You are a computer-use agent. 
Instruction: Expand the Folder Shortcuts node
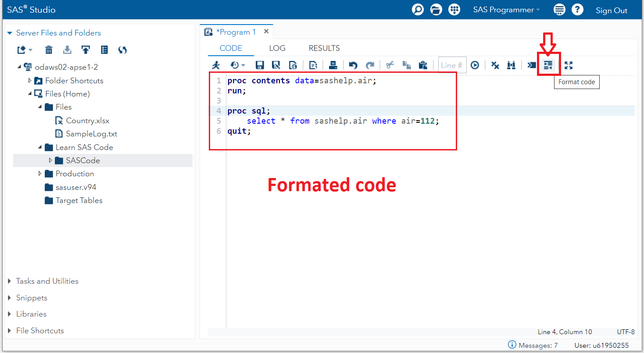[30, 81]
